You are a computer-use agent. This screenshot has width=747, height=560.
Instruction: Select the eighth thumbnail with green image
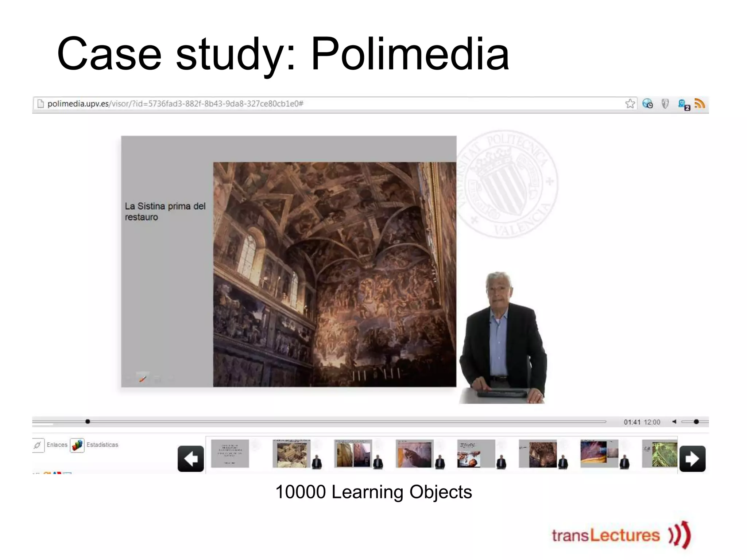[660, 454]
